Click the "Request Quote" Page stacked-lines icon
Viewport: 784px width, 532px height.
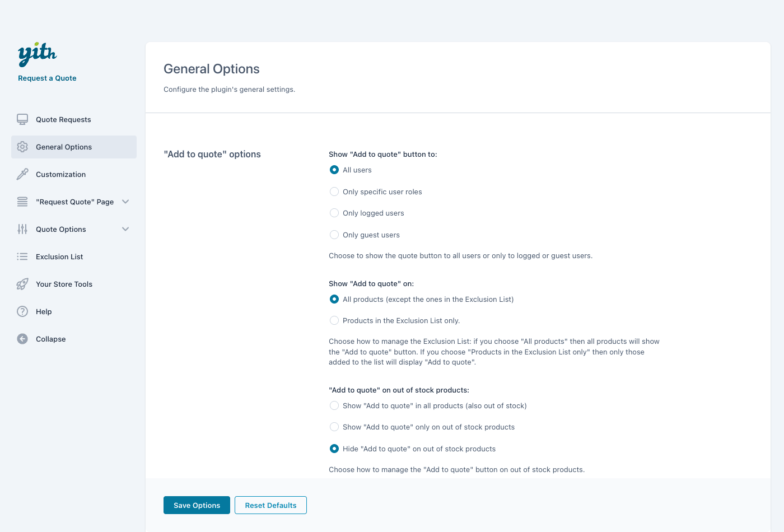coord(22,202)
